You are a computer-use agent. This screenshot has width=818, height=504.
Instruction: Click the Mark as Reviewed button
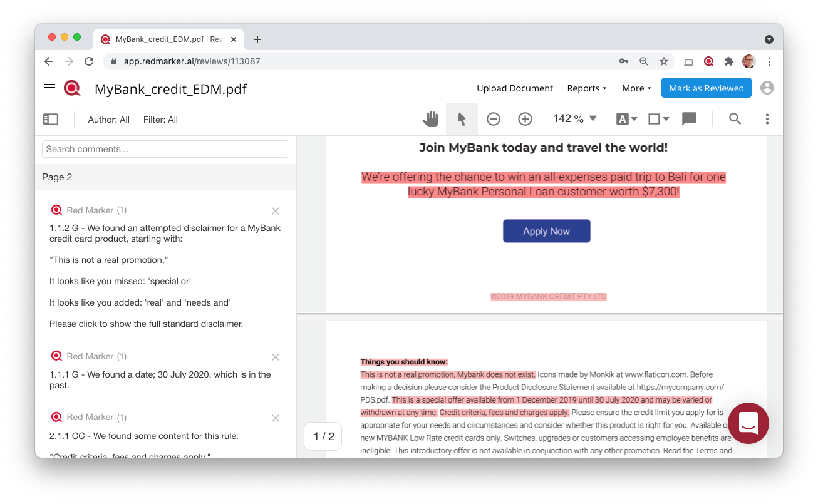pyautogui.click(x=706, y=88)
